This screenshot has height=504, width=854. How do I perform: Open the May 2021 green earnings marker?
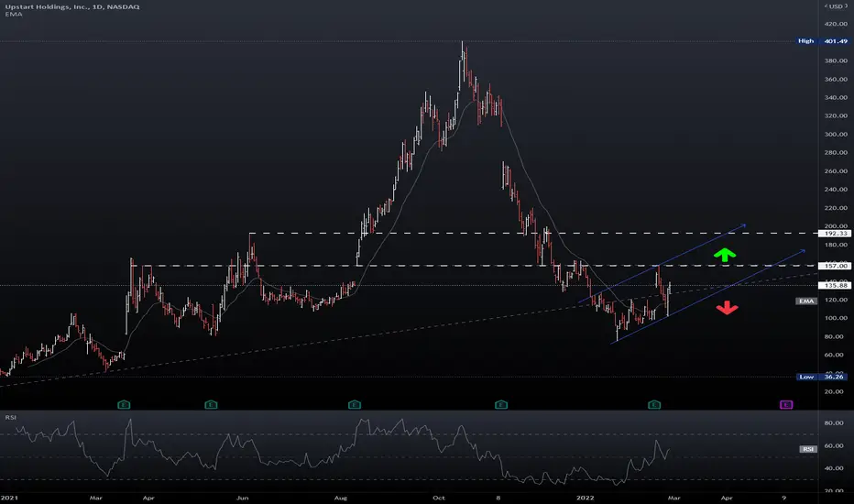[x=211, y=404]
